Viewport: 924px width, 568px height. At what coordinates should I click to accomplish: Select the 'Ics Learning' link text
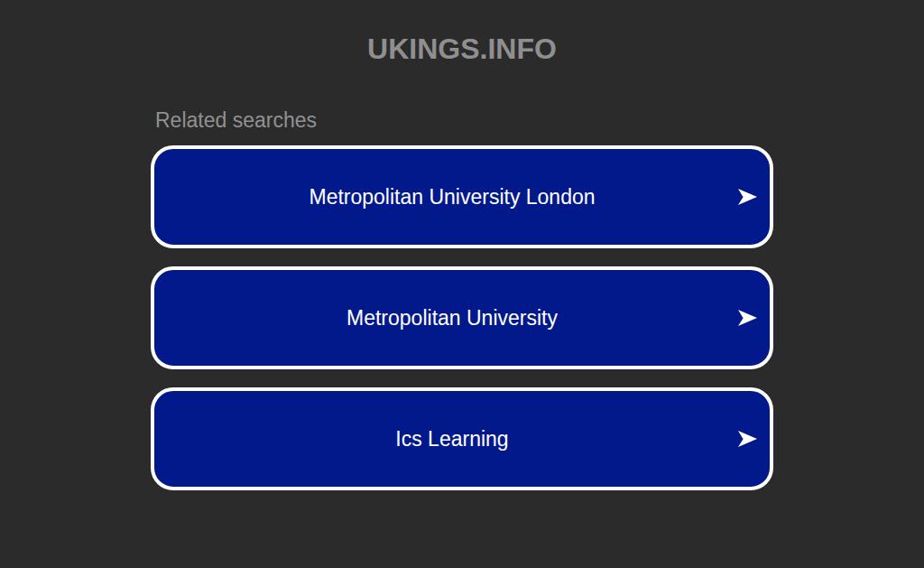pos(451,439)
